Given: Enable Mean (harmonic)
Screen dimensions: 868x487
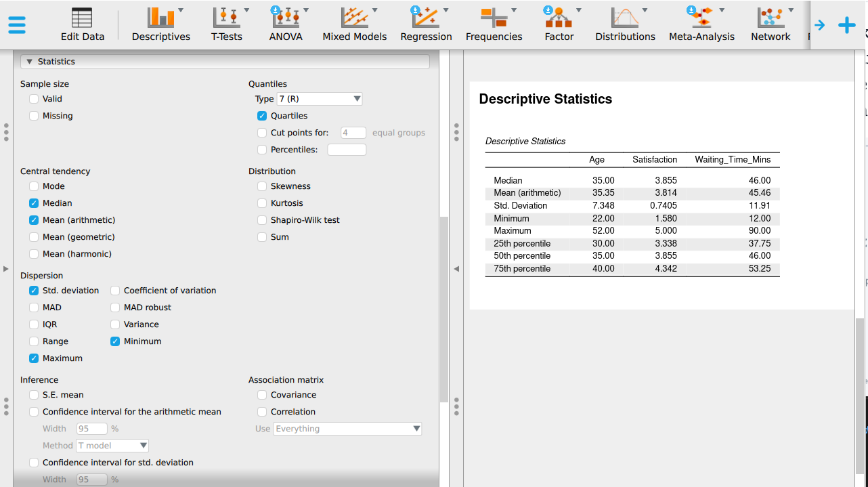Looking at the screenshot, I should (34, 254).
